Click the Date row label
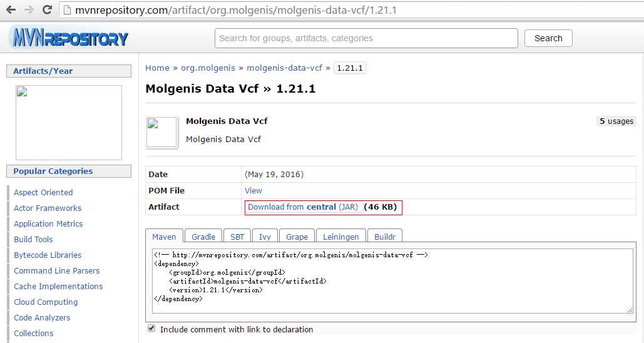This screenshot has height=343, width=644. click(x=158, y=174)
